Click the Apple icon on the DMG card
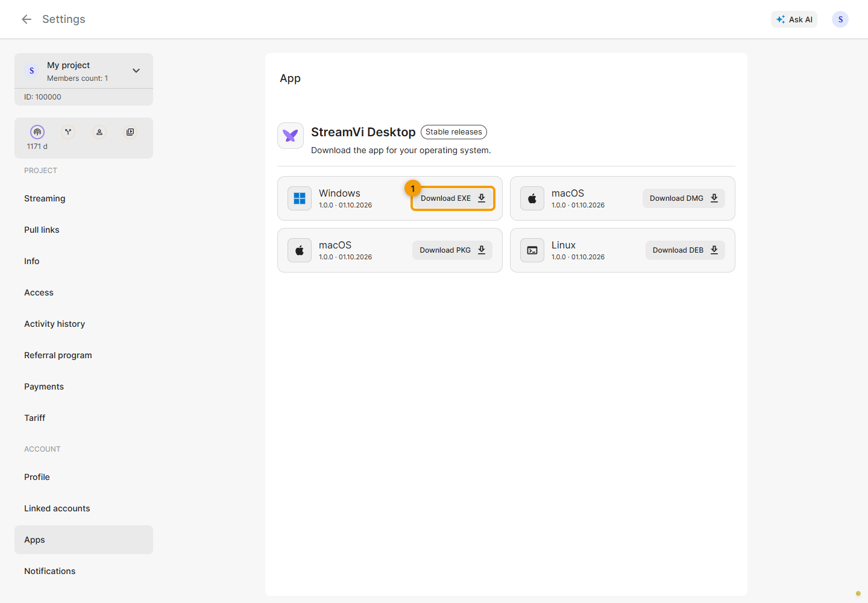 click(x=532, y=198)
